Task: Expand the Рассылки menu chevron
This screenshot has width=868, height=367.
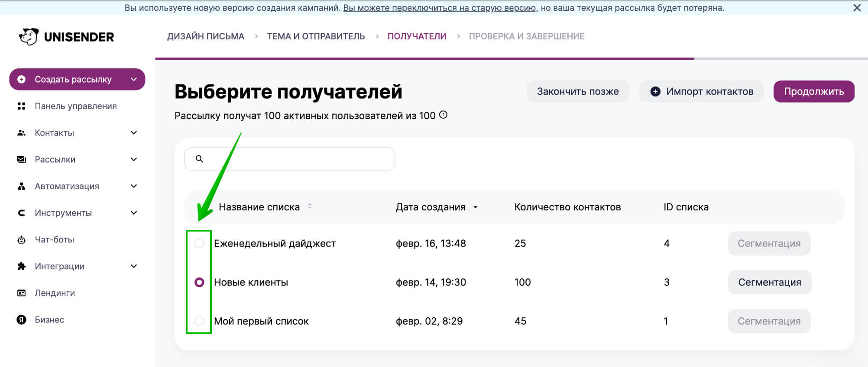Action: pyautogui.click(x=134, y=159)
